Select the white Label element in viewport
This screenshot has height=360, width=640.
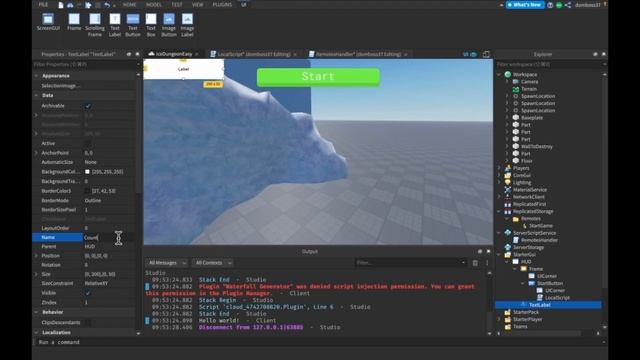183,69
